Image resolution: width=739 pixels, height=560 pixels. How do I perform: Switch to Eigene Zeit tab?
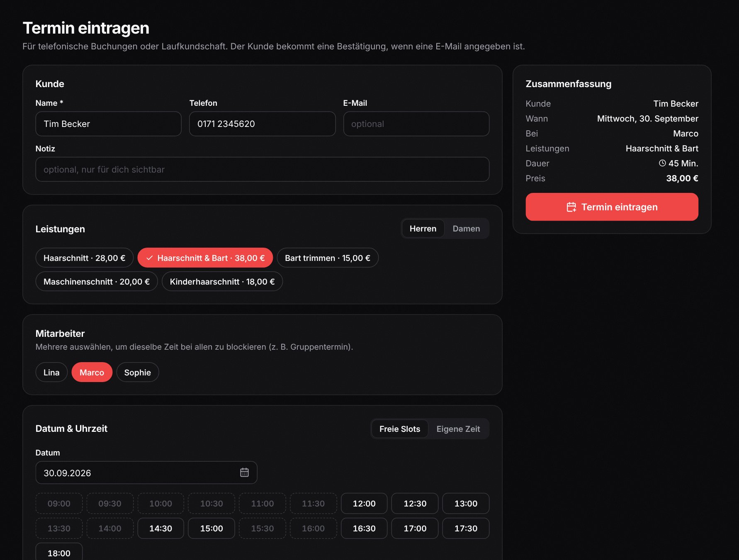click(x=458, y=429)
